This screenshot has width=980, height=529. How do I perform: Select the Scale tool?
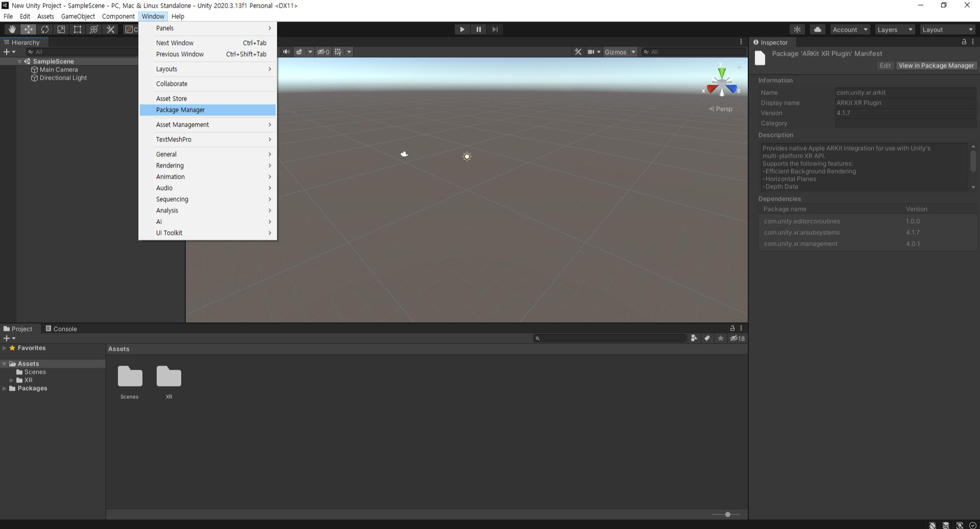tap(61, 30)
